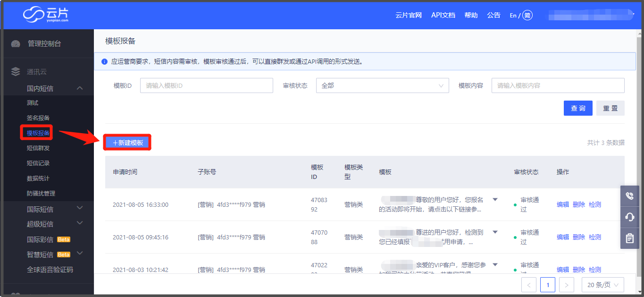Open API文档 in top navigation
Image resolution: width=644 pixels, height=297 pixels.
[x=443, y=15]
